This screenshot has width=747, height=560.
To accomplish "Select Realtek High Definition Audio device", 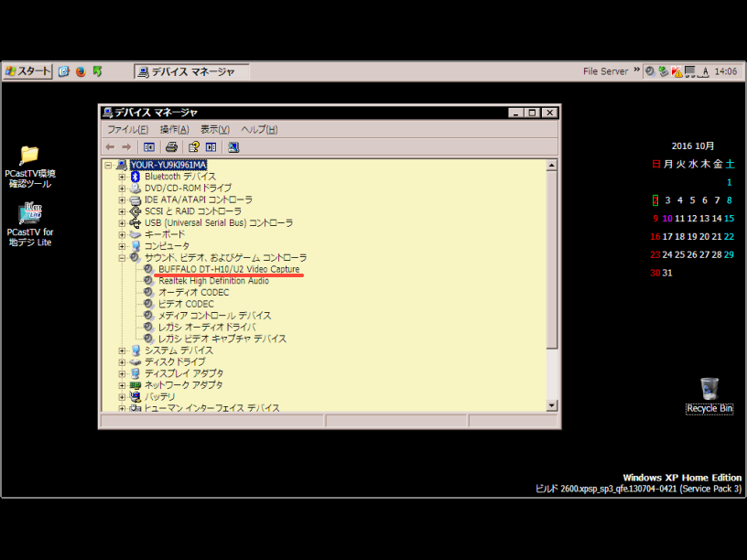I will (x=213, y=281).
